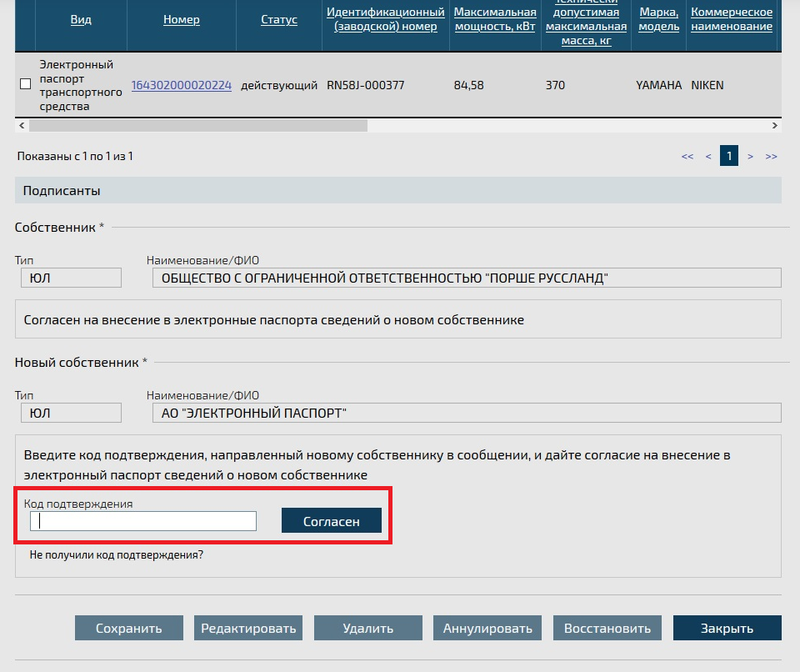Focus the Код подтверждения input field

pyautogui.click(x=142, y=521)
